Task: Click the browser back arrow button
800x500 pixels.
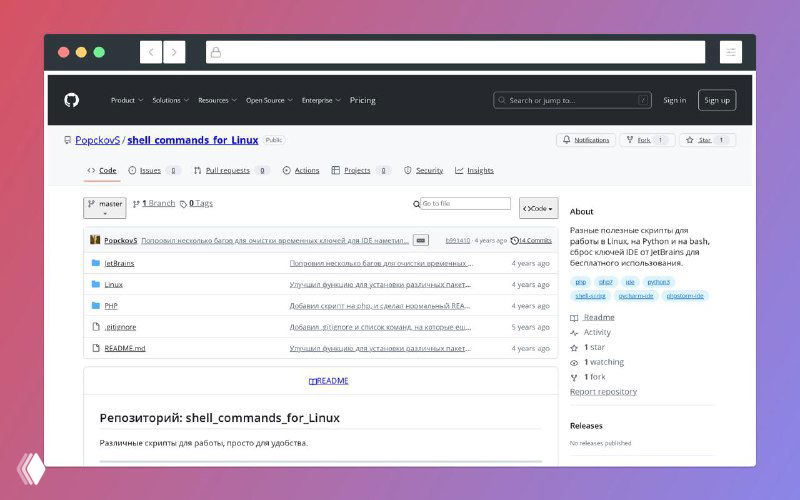Action: point(151,52)
